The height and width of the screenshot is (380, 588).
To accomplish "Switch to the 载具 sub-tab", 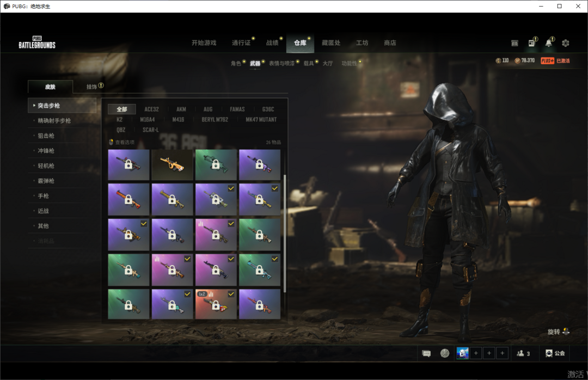I will [309, 63].
